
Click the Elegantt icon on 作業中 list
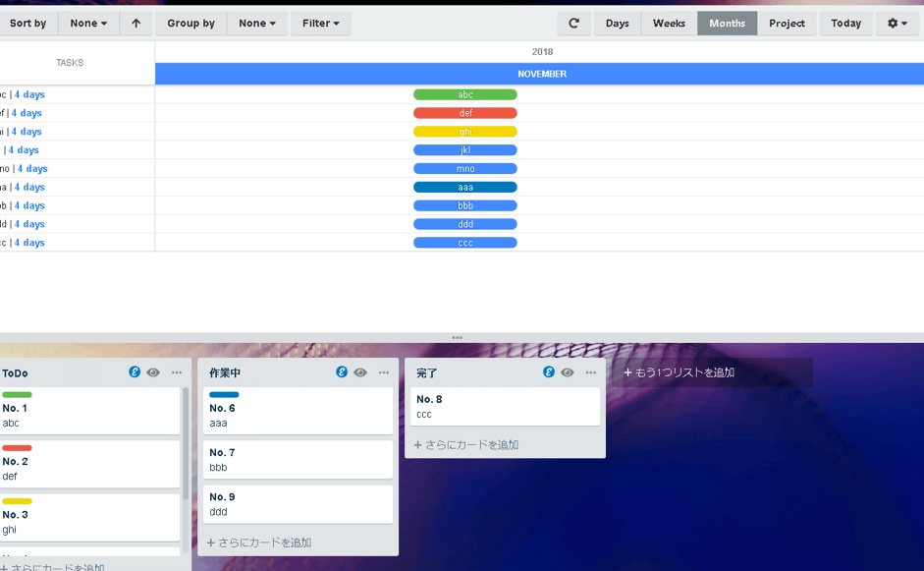click(x=342, y=372)
